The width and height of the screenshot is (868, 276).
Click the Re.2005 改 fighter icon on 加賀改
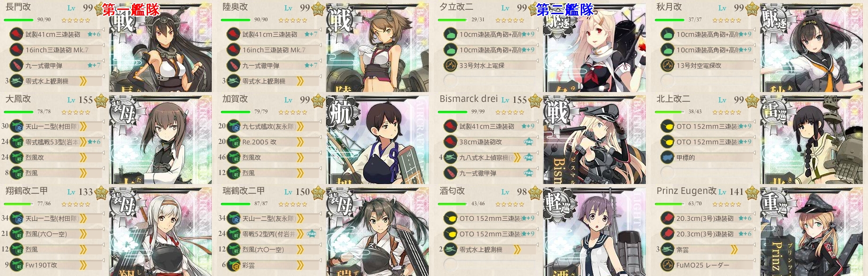point(234,142)
